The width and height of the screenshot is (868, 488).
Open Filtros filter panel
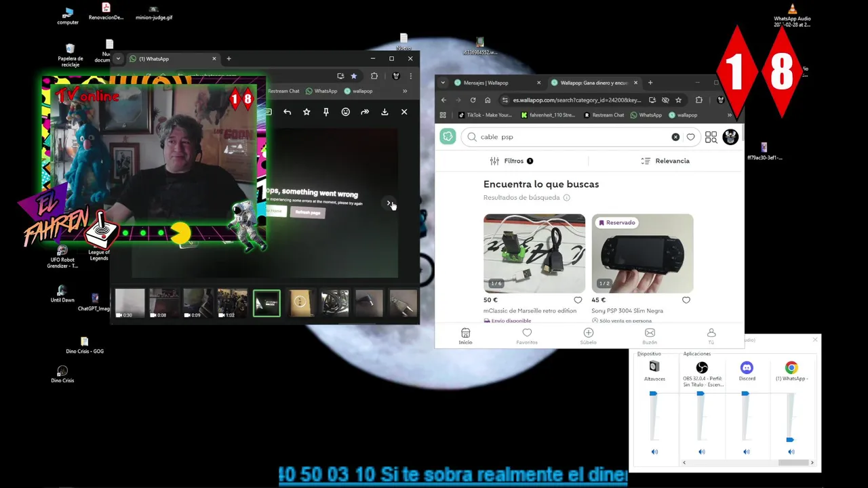511,161
